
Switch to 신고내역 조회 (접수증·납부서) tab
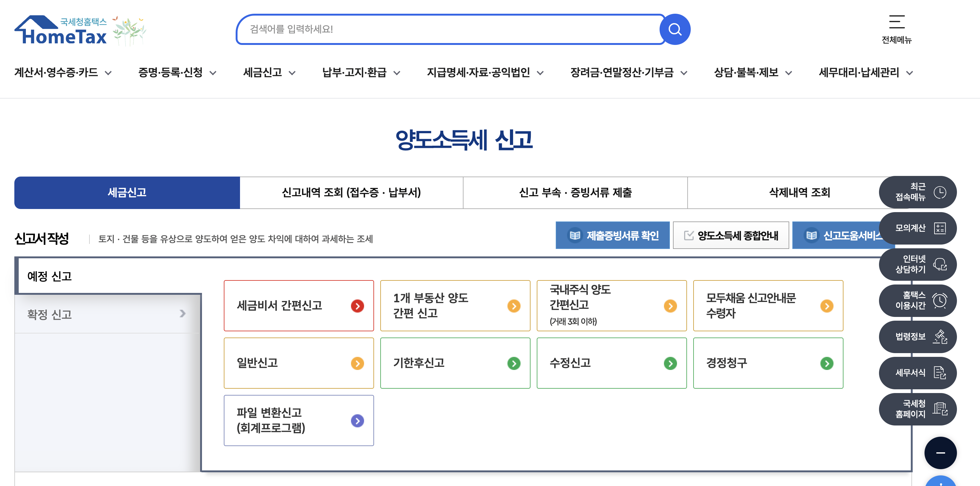351,192
